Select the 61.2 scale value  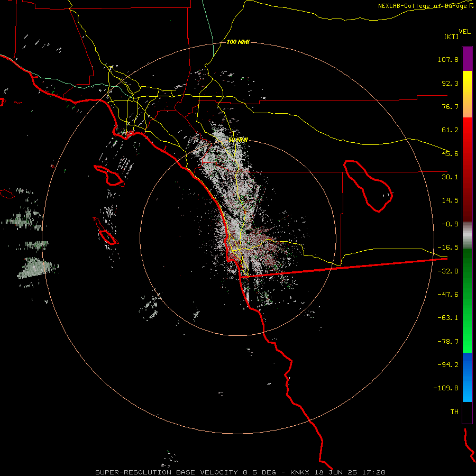point(450,130)
